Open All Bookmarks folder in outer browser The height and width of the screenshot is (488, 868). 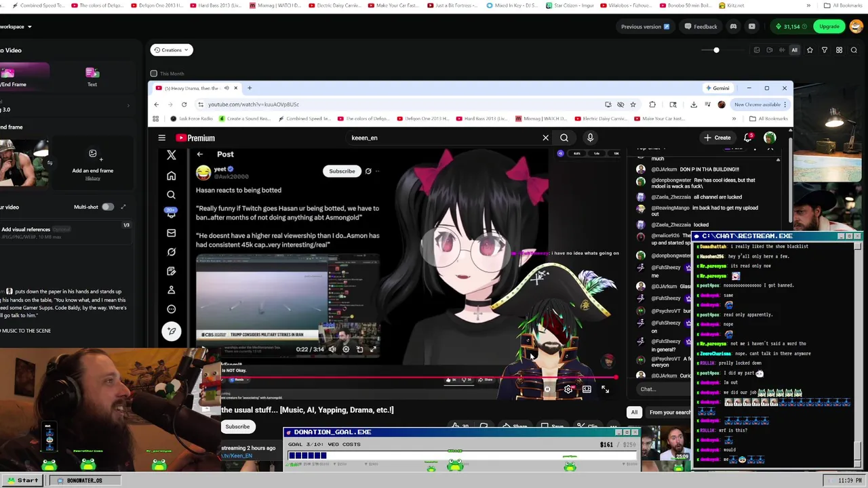pyautogui.click(x=843, y=5)
